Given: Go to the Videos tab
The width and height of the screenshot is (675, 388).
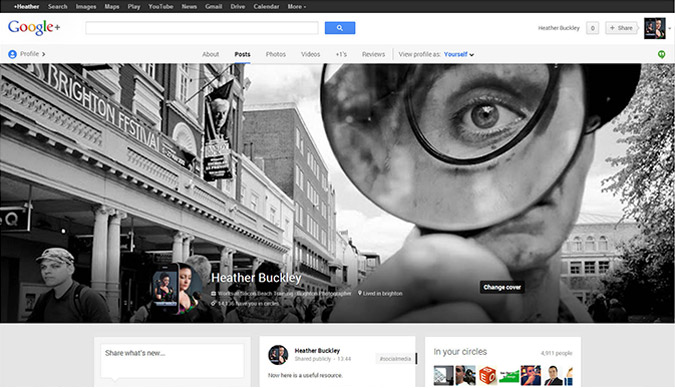Looking at the screenshot, I should click(x=310, y=54).
